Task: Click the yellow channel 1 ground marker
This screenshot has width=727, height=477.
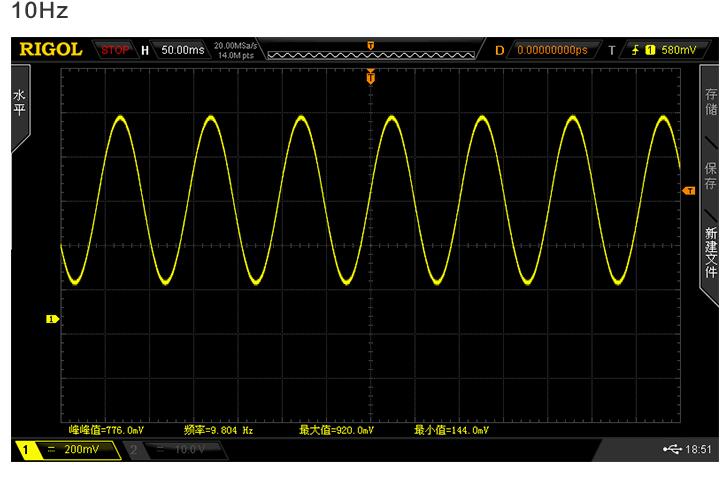Action: coord(52,319)
